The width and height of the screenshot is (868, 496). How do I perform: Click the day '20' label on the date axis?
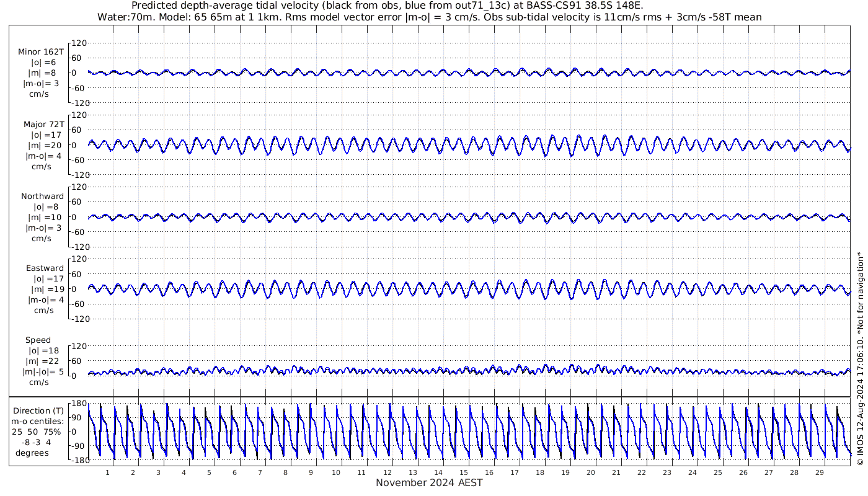[590, 472]
